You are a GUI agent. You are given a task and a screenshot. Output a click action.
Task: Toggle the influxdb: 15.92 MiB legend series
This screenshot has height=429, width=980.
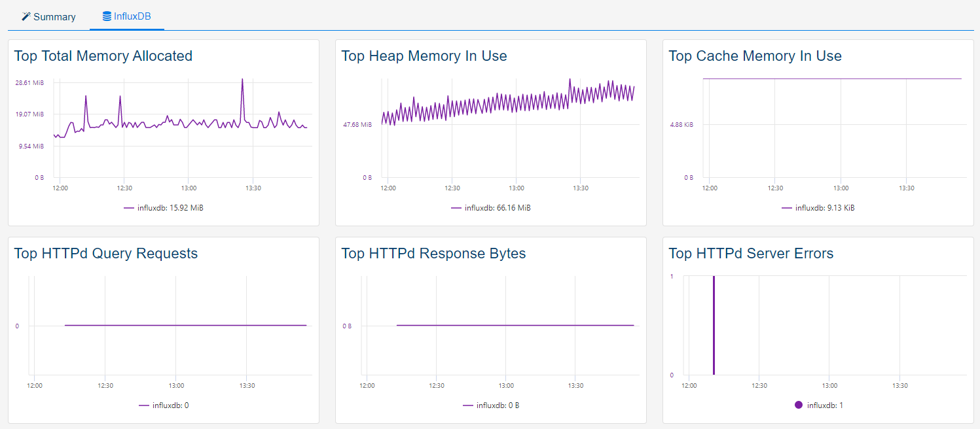click(168, 208)
